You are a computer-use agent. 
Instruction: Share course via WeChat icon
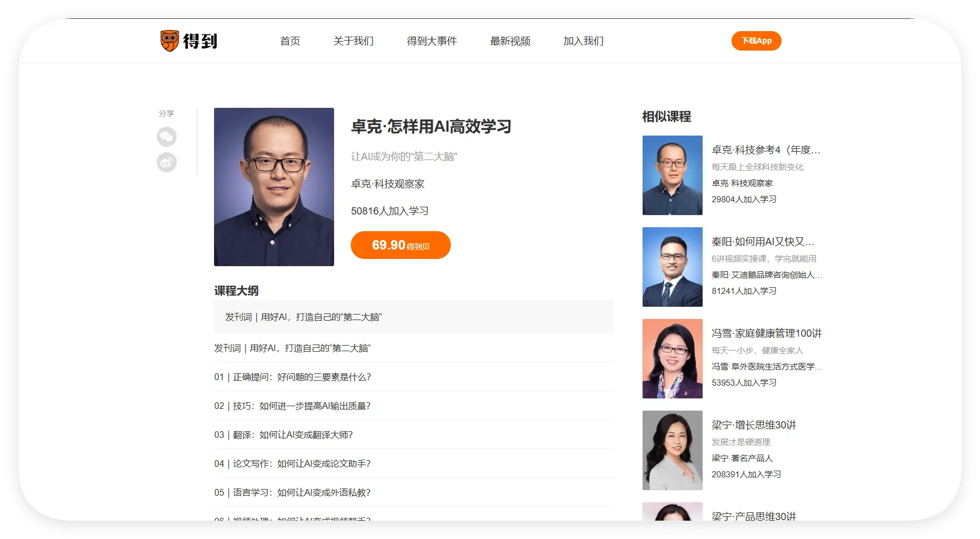167,137
